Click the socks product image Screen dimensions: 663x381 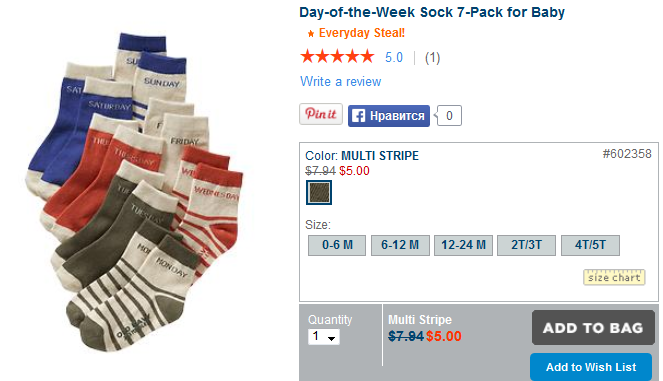[134, 192]
